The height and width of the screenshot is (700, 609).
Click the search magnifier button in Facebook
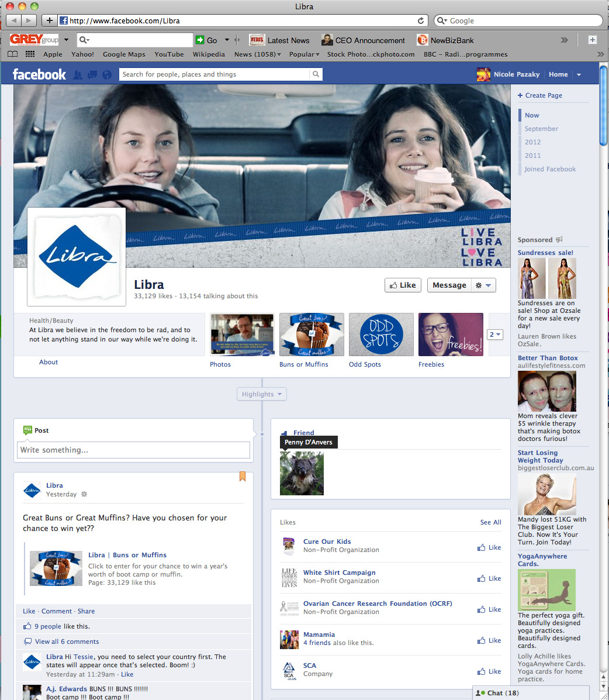point(316,74)
